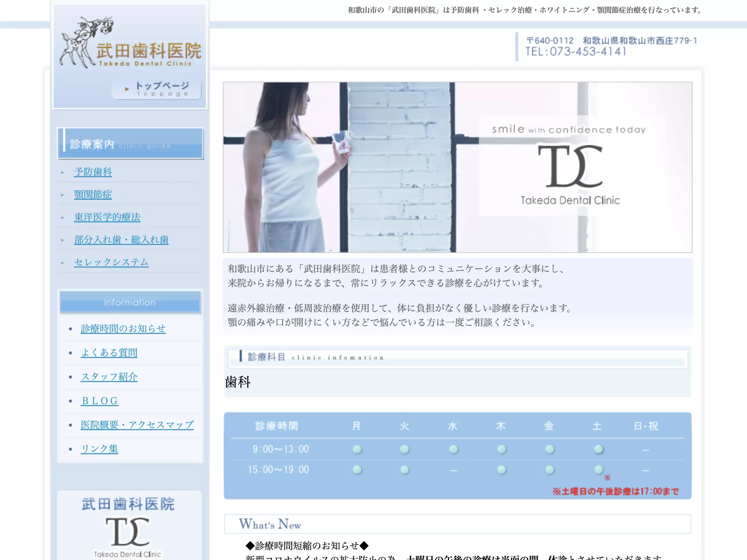This screenshot has width=747, height=560.
Task: Open 診療時間のお知らせ link
Action: tap(123, 328)
